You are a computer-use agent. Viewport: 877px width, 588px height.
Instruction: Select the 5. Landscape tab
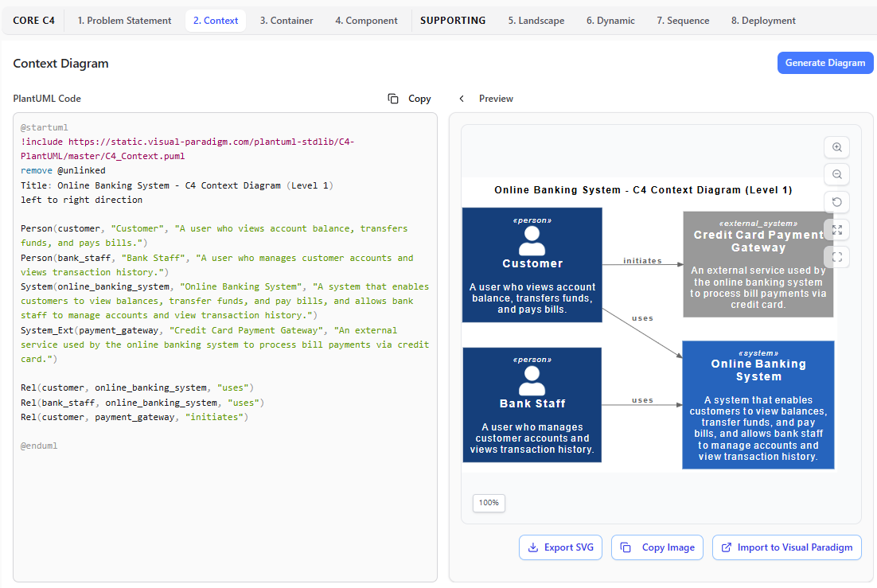pyautogui.click(x=536, y=21)
